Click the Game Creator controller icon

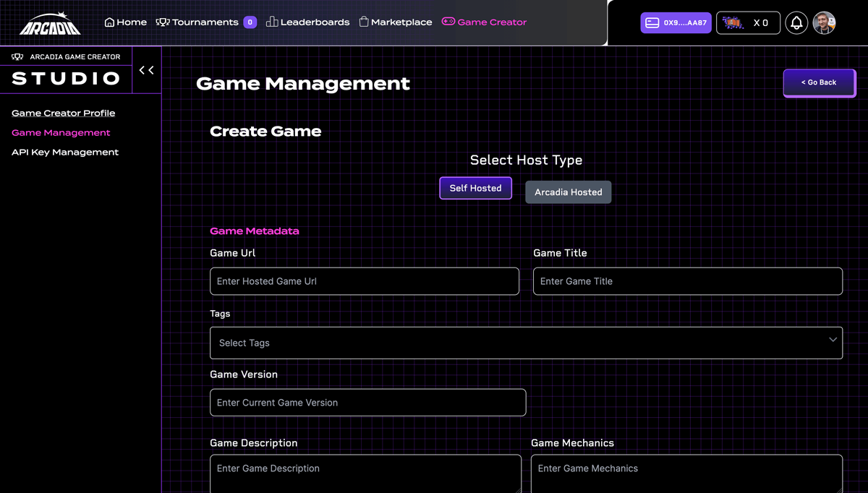pyautogui.click(x=448, y=22)
